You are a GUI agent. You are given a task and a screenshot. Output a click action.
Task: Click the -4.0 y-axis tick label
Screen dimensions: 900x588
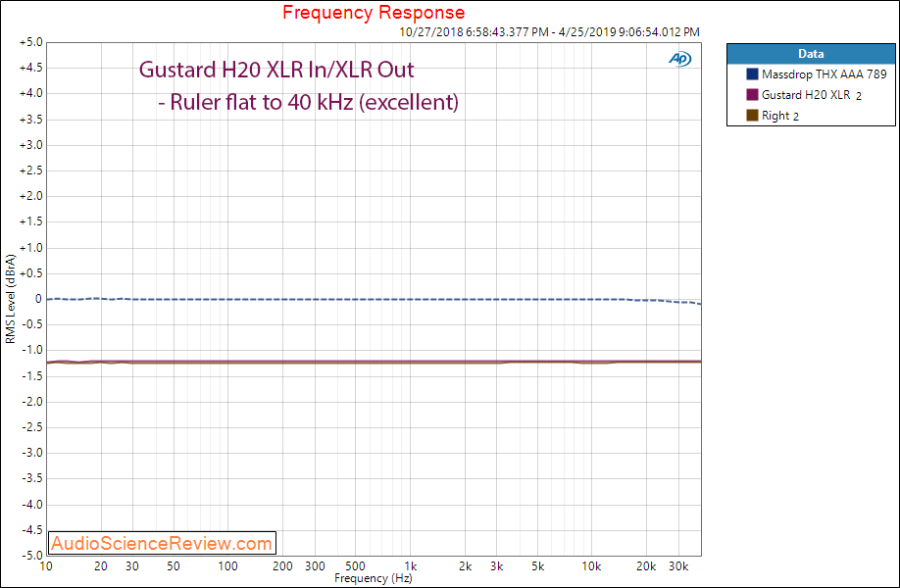(32, 505)
